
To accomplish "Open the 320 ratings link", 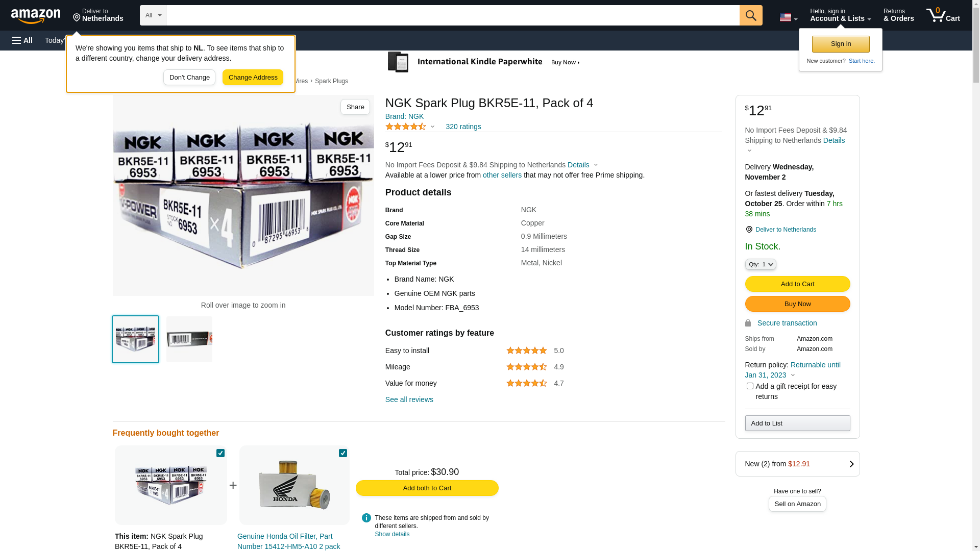I will (463, 127).
